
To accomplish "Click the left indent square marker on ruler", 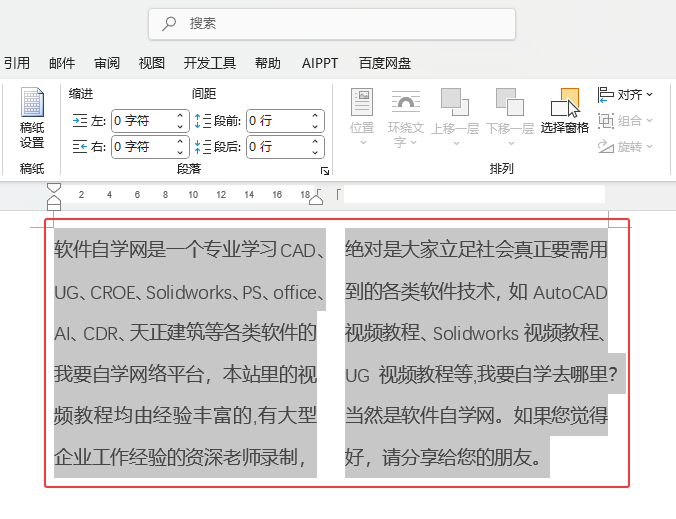I will pos(54,207).
